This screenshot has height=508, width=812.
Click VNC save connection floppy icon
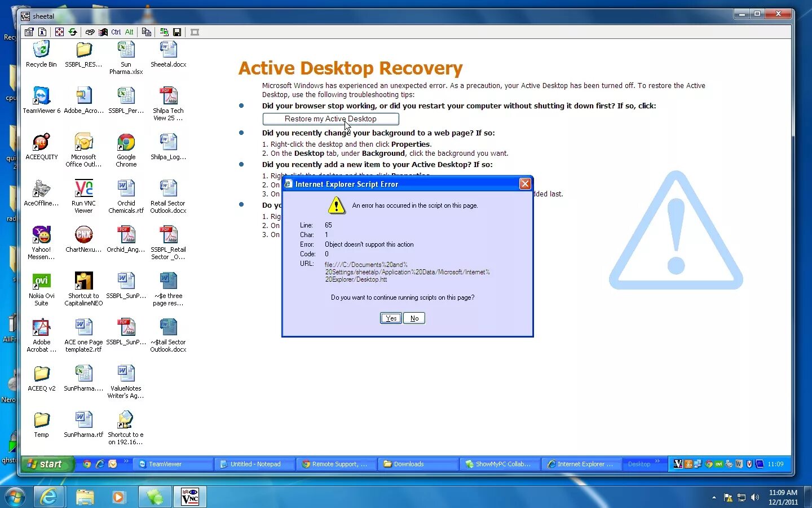click(x=177, y=32)
